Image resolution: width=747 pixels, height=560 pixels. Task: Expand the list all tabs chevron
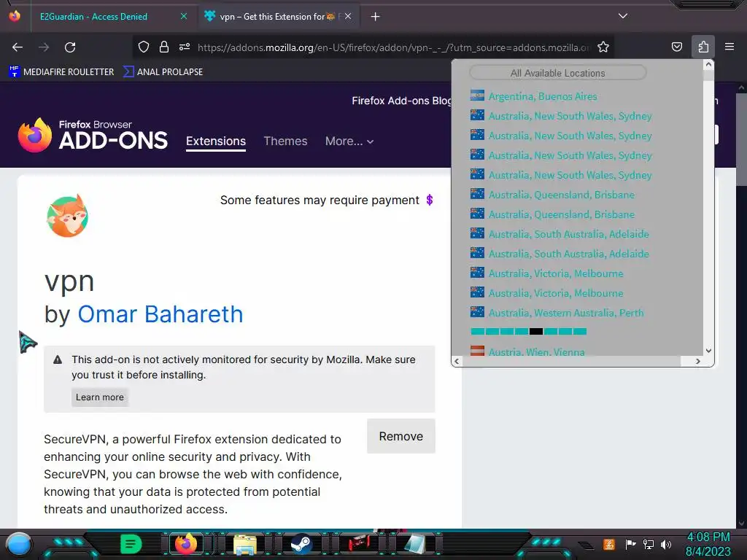coord(623,16)
